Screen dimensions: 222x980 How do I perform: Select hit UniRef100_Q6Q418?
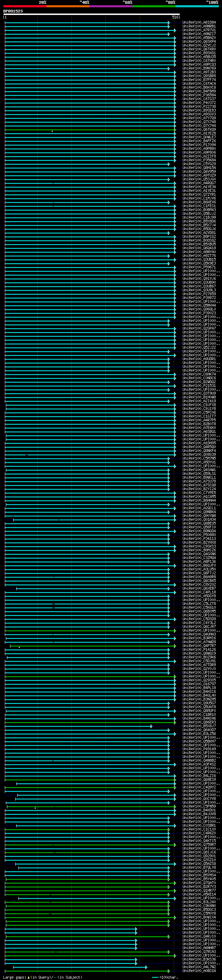pos(199,248)
